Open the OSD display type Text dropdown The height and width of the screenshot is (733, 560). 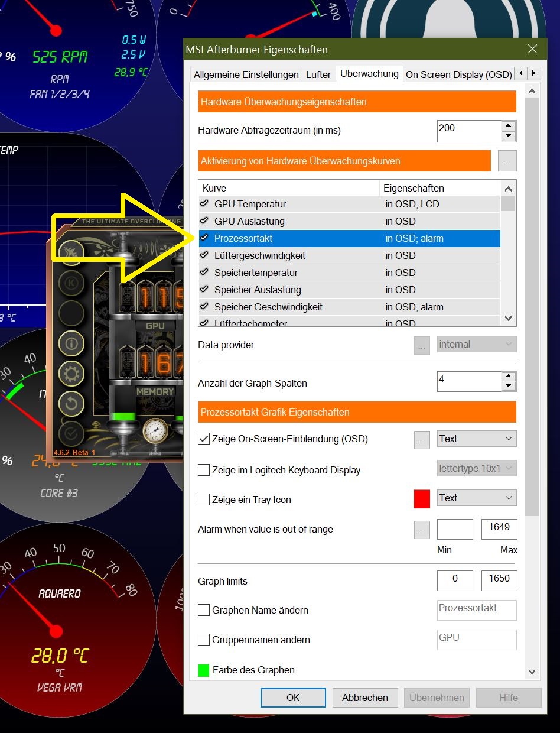tap(477, 439)
